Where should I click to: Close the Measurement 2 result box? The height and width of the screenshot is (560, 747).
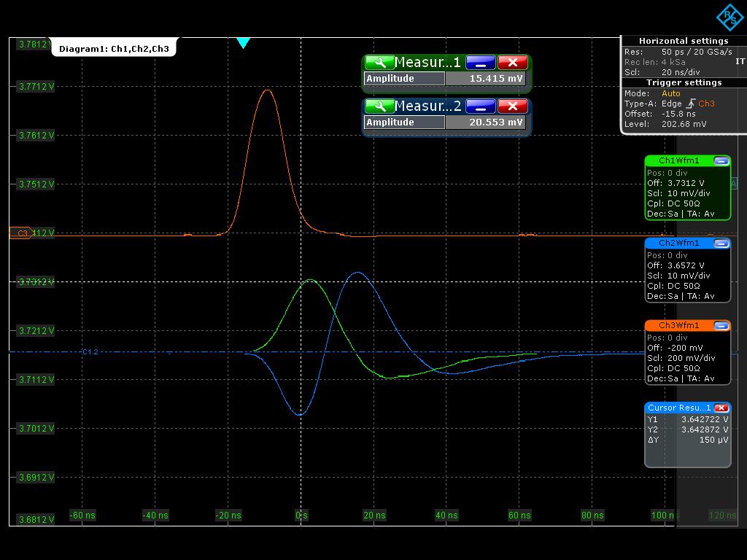[513, 106]
